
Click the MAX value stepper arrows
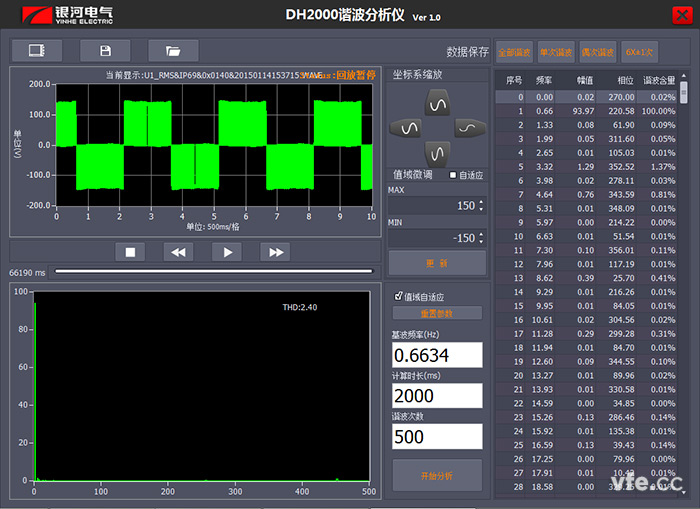(x=481, y=206)
